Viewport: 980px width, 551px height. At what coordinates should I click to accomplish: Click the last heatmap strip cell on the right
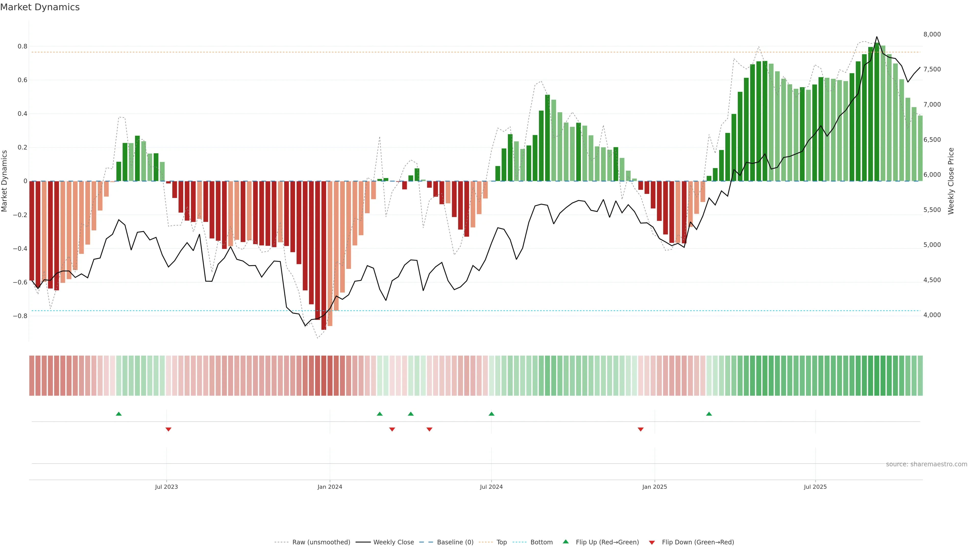point(920,376)
